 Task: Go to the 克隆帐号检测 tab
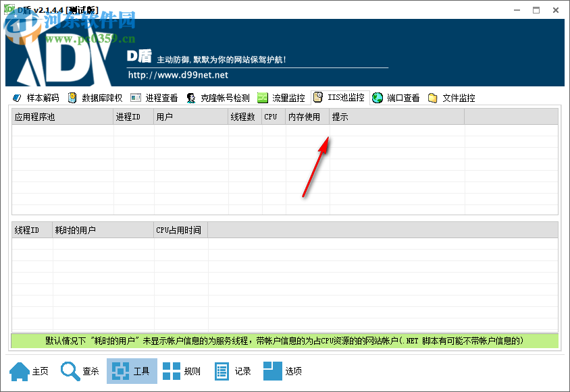(218, 98)
